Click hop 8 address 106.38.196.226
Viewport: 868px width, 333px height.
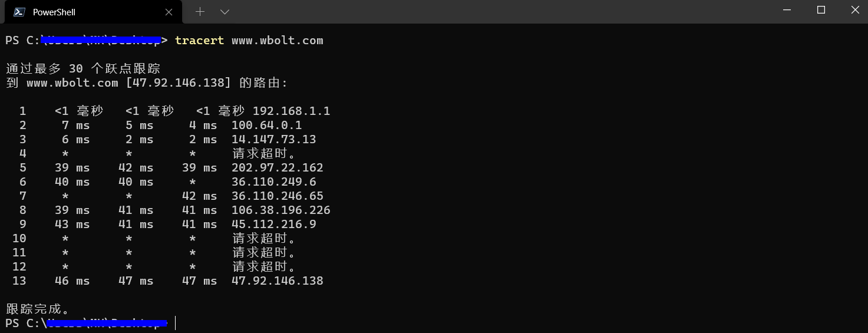pos(280,210)
